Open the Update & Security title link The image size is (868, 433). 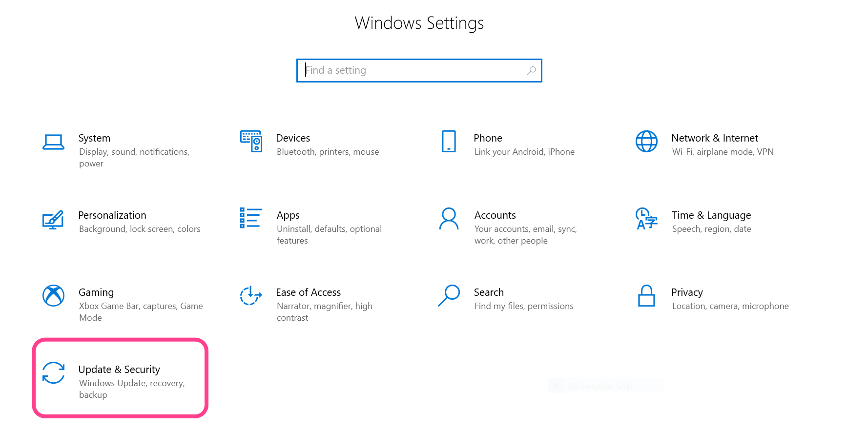119,370
